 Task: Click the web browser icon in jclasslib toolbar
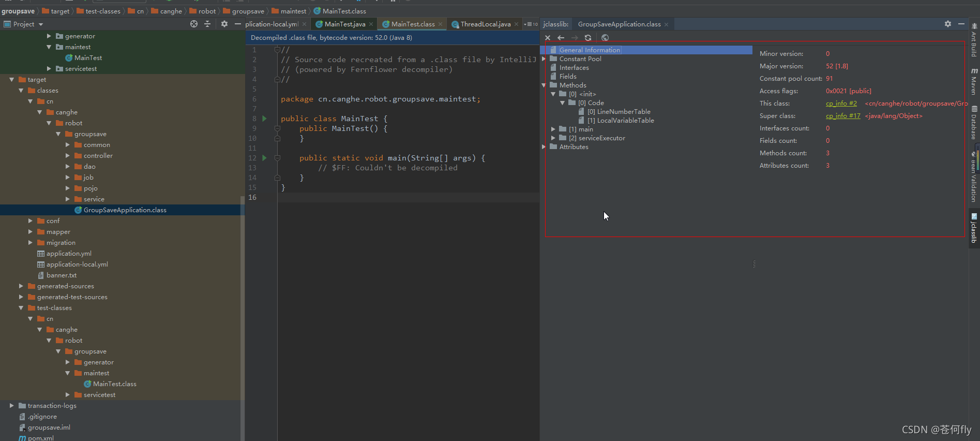(x=605, y=38)
